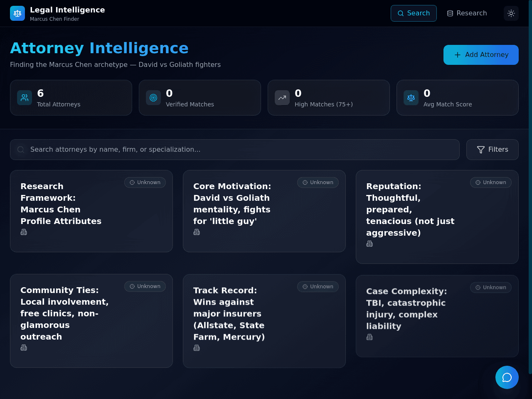532x399 pixels.
Task: Click building icon on Research Framework card
Action: 24,232
